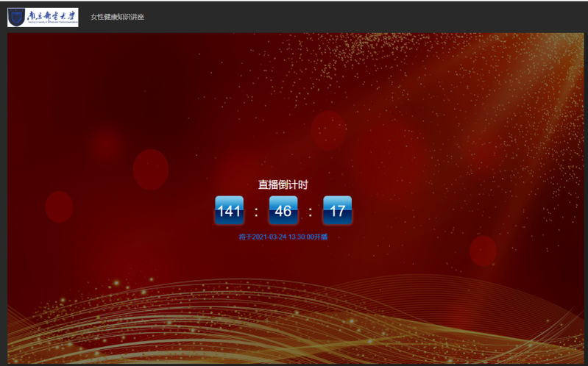588x366 pixels.
Task: Click the empty dark header bar right of the title
Action: pos(368,17)
